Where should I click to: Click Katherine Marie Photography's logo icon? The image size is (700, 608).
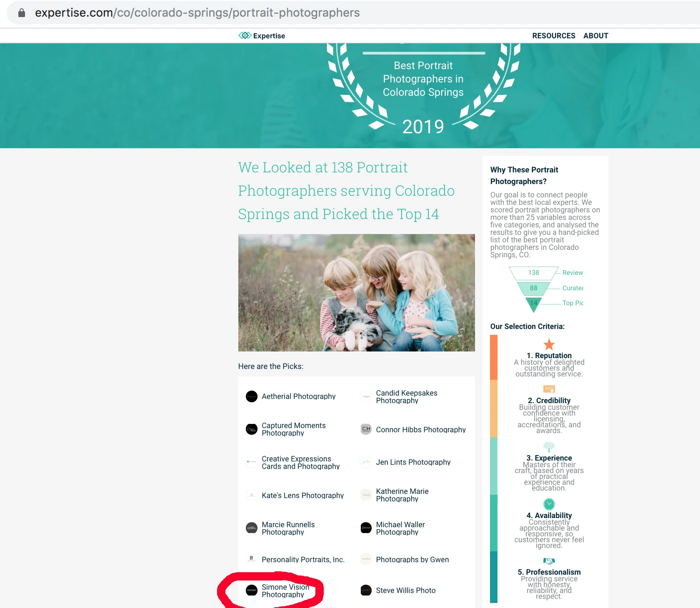tap(366, 495)
